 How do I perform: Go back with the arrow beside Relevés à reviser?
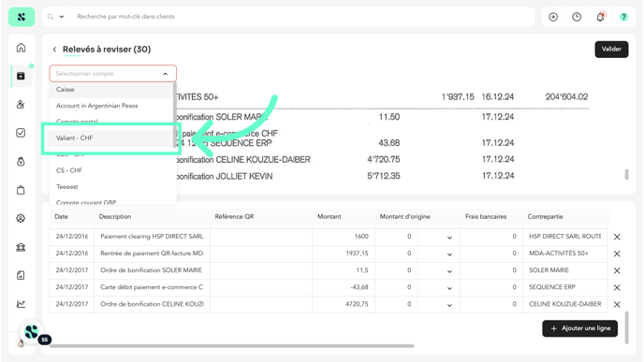tap(54, 50)
